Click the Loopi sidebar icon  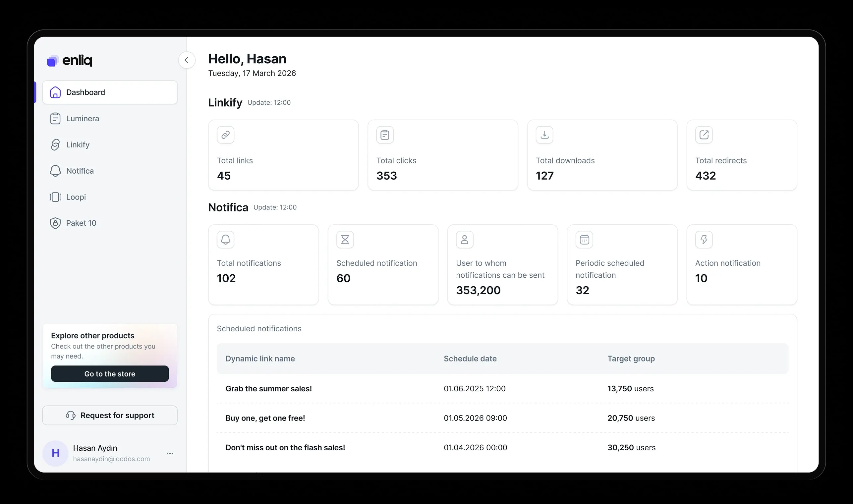point(55,197)
